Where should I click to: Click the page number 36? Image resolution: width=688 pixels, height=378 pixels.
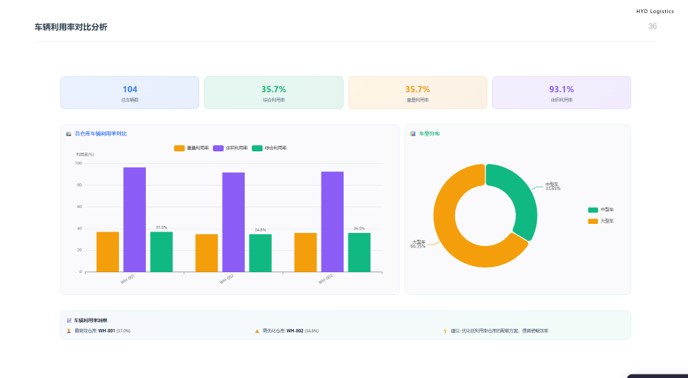coord(652,26)
